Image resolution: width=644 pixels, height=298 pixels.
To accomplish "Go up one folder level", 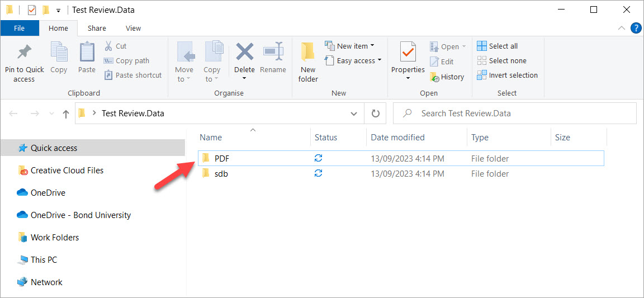I will (x=66, y=114).
